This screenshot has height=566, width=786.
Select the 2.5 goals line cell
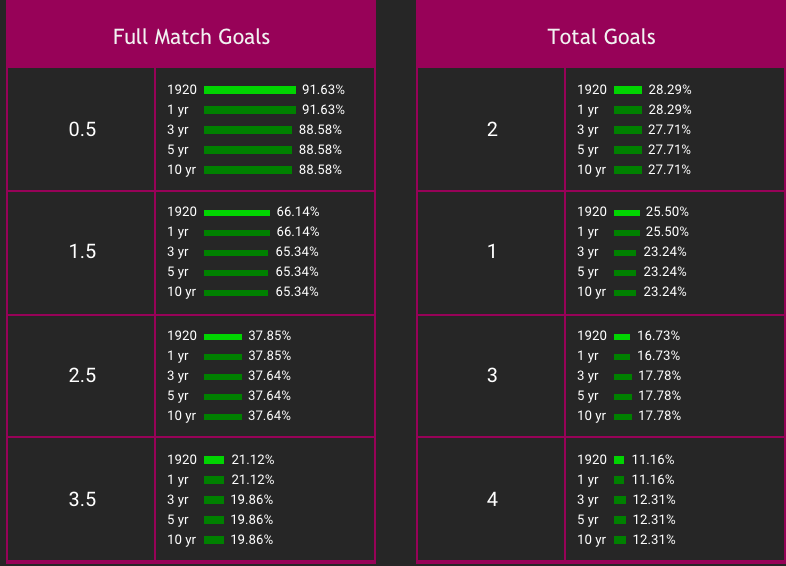coord(81,375)
